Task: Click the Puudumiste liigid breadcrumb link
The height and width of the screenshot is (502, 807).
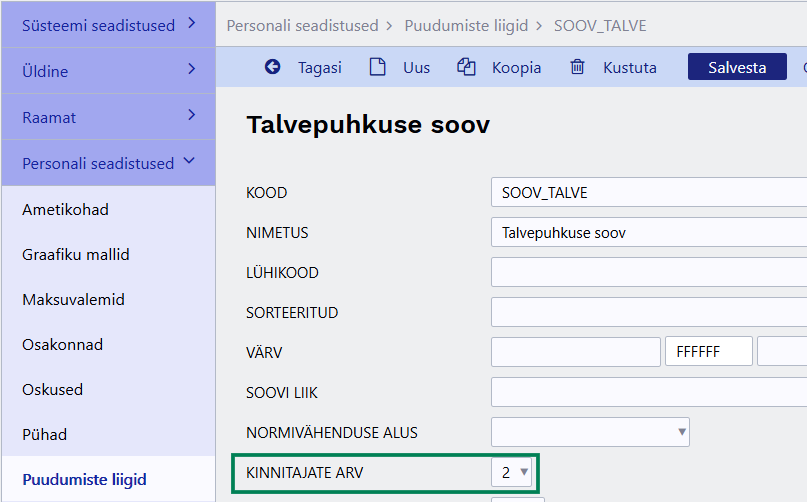Action: 465,25
